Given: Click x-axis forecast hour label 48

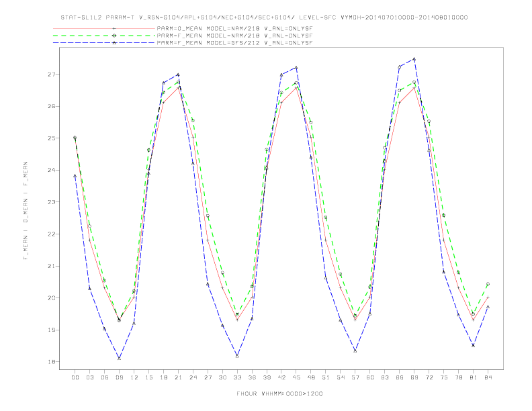Looking at the screenshot, I should (x=311, y=377).
